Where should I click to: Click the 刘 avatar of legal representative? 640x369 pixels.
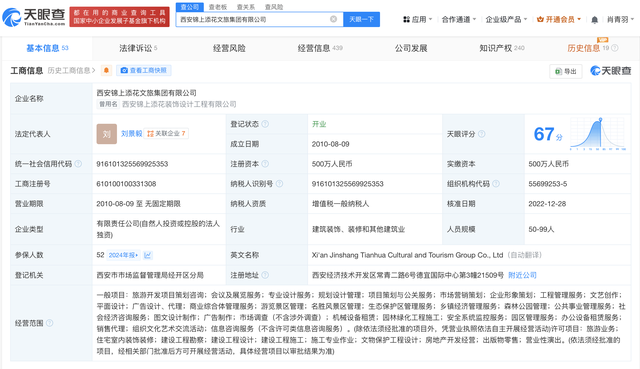pyautogui.click(x=107, y=134)
